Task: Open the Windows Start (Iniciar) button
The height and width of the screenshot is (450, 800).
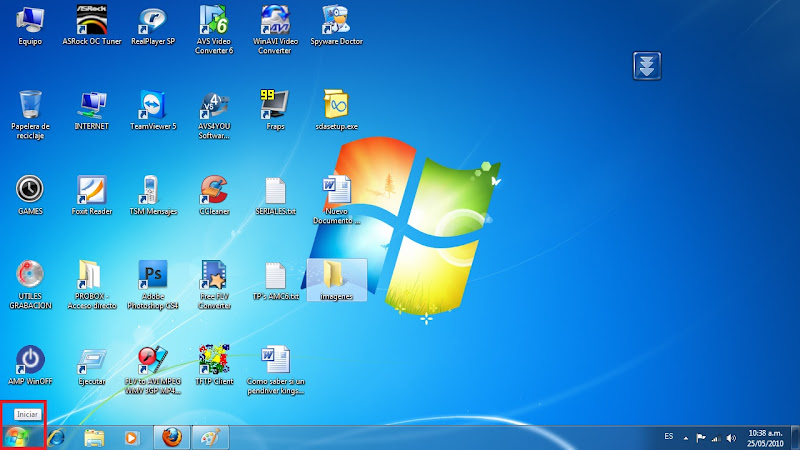Action: click(x=17, y=438)
